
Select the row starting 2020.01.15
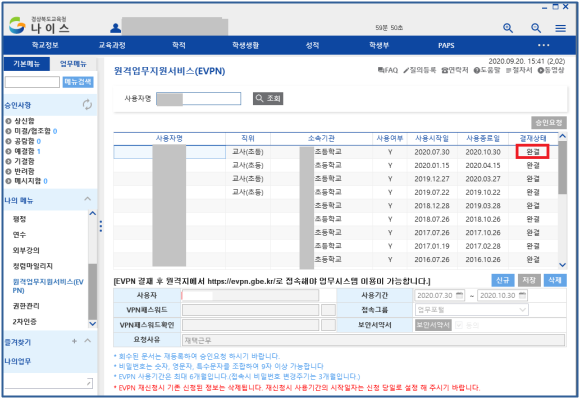click(335, 165)
